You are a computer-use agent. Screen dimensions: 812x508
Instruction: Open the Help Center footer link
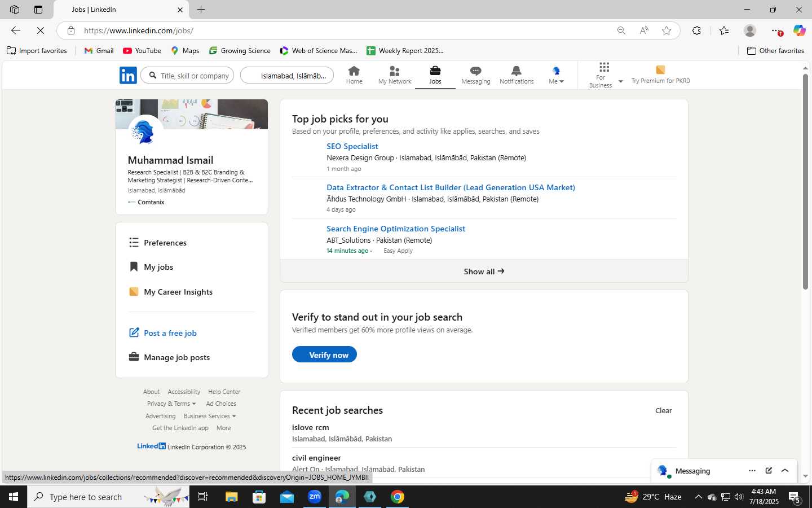click(x=224, y=392)
